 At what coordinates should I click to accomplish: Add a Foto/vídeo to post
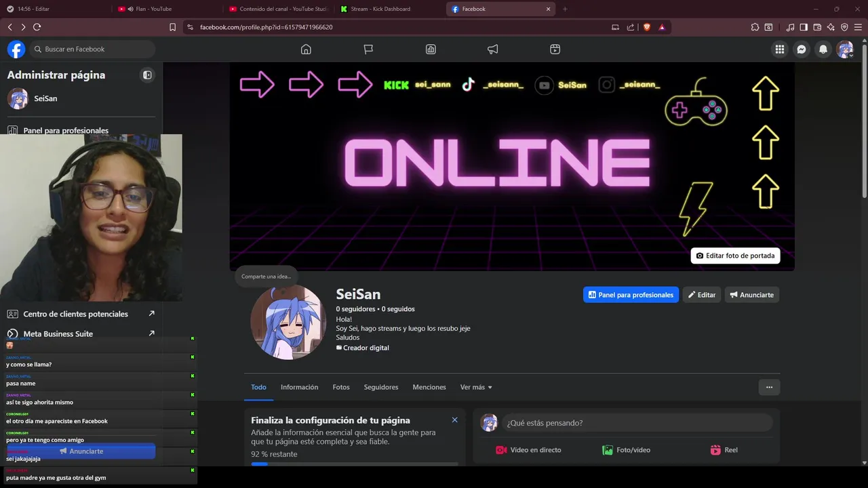click(626, 450)
